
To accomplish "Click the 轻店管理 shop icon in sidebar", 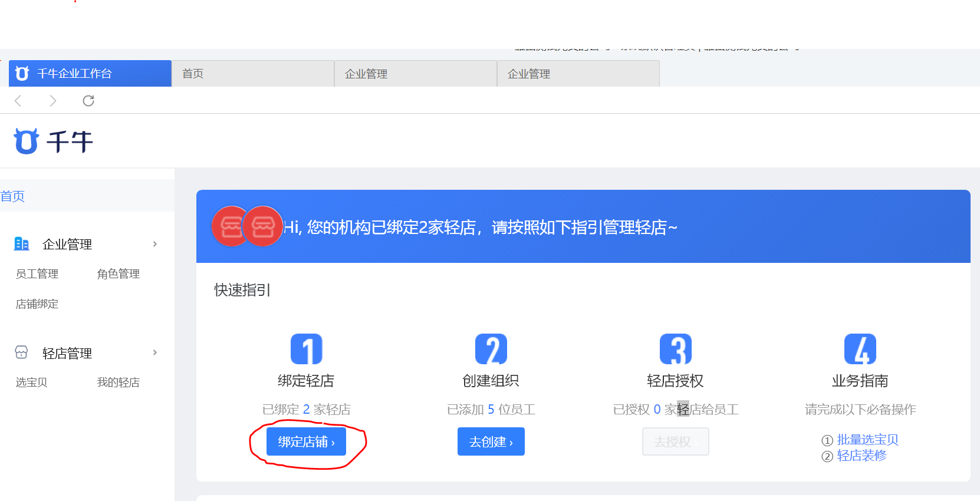I will pyautogui.click(x=21, y=352).
